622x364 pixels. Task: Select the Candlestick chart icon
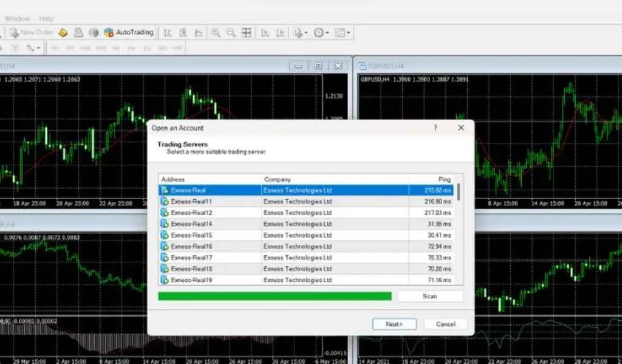(183, 32)
